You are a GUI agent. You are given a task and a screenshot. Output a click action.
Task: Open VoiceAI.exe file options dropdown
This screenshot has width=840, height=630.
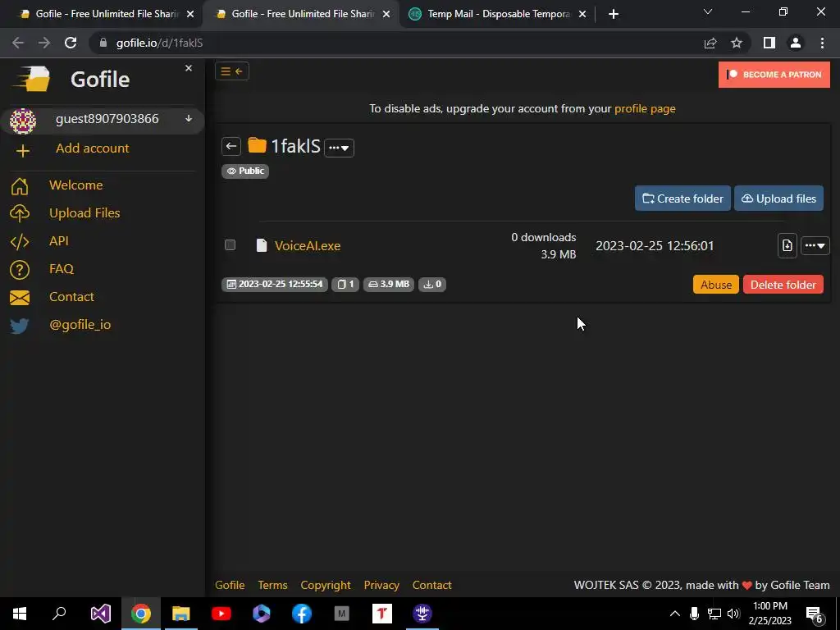(x=815, y=245)
